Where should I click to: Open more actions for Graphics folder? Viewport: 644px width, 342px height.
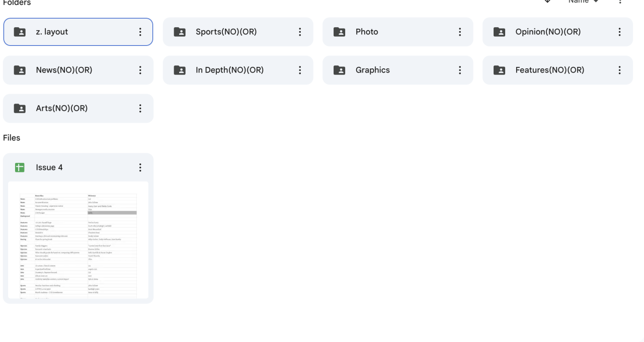pos(460,70)
